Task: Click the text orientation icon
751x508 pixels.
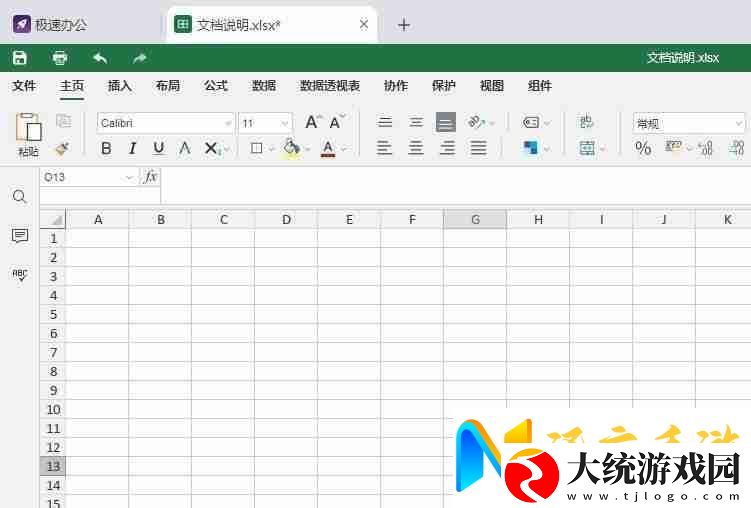Action: pyautogui.click(x=475, y=122)
